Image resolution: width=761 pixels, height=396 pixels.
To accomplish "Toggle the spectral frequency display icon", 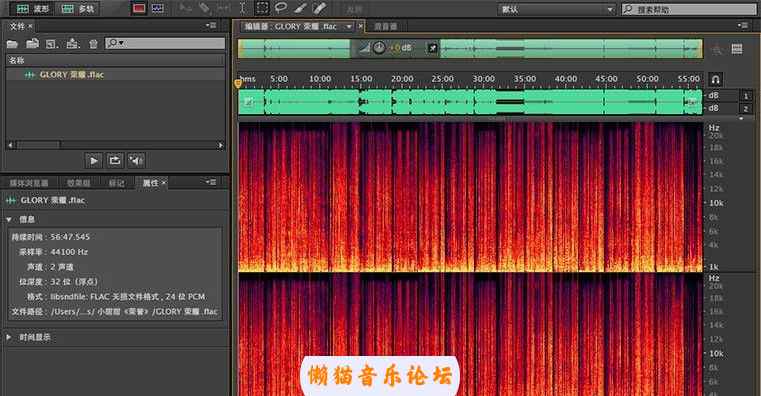I will (x=139, y=8).
